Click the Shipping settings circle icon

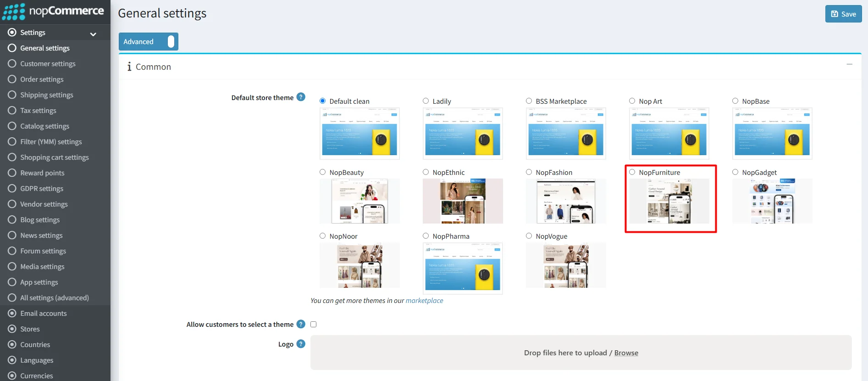tap(12, 95)
